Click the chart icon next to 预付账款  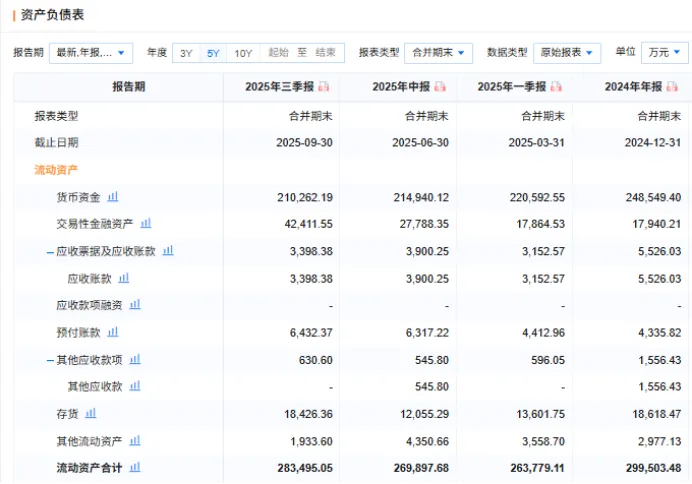112,331
